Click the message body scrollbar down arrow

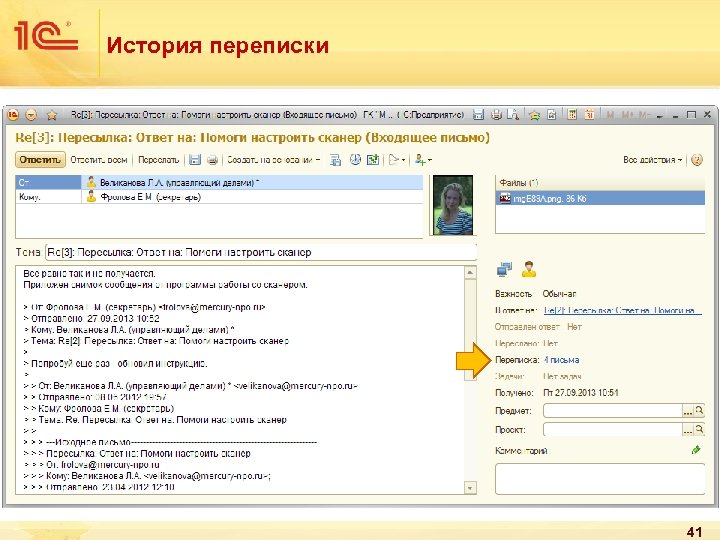point(470,488)
